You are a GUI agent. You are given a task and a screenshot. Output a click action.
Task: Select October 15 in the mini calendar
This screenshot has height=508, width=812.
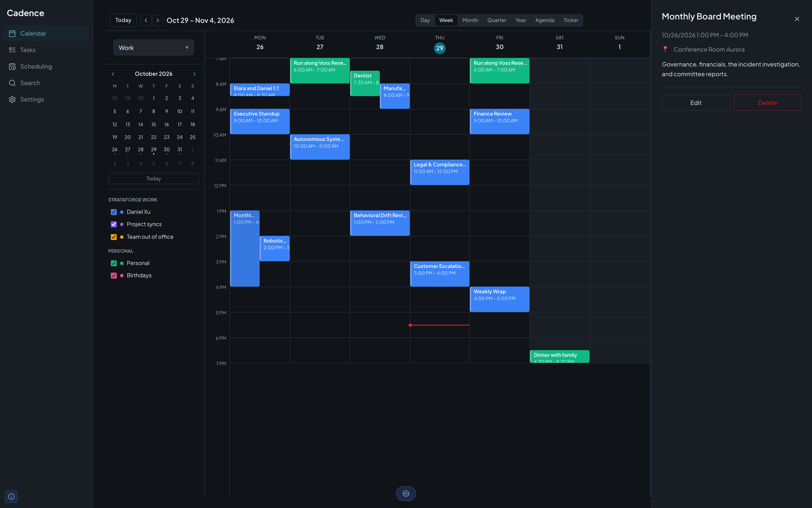[153, 124]
